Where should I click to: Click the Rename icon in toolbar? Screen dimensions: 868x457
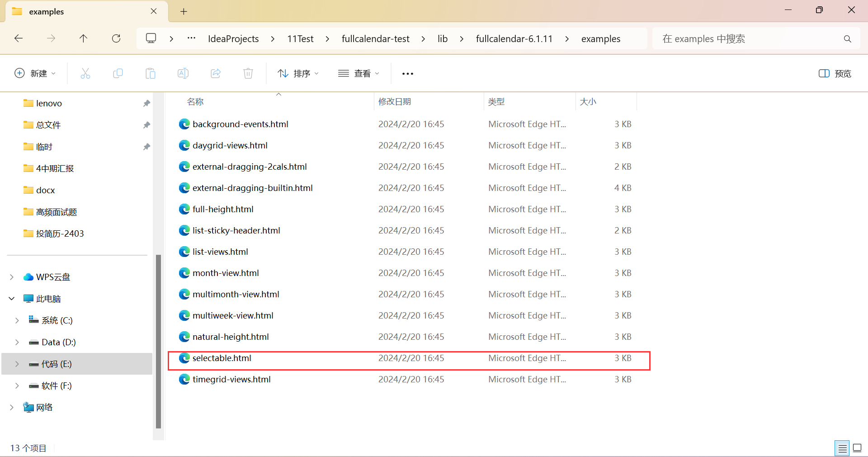click(183, 73)
